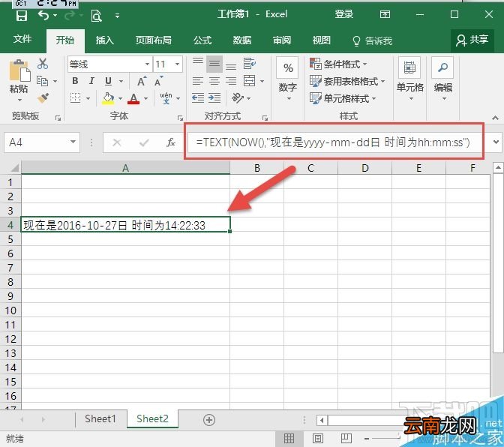This screenshot has width=504, height=447.
Task: Click the ribbon display options icon
Action: pos(385,14)
